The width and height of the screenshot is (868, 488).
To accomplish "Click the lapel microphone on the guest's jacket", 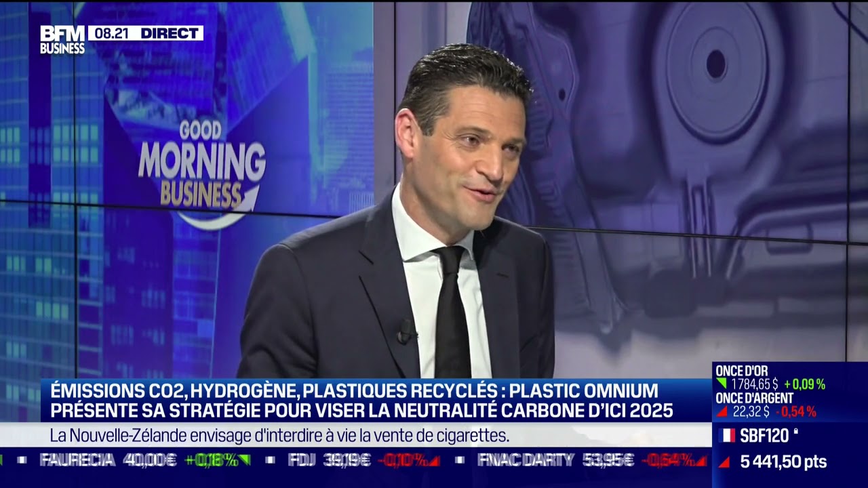I will (406, 331).
